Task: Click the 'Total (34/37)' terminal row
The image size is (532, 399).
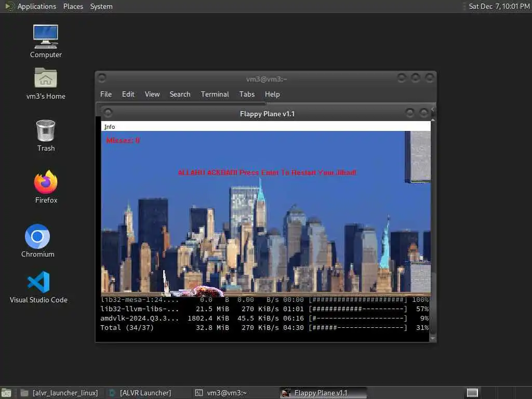Action: [264, 327]
